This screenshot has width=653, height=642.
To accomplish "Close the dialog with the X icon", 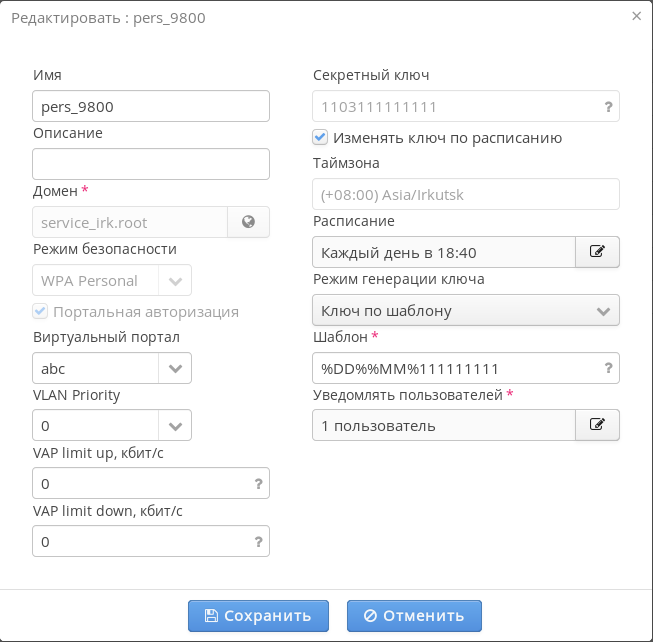I will click(637, 16).
